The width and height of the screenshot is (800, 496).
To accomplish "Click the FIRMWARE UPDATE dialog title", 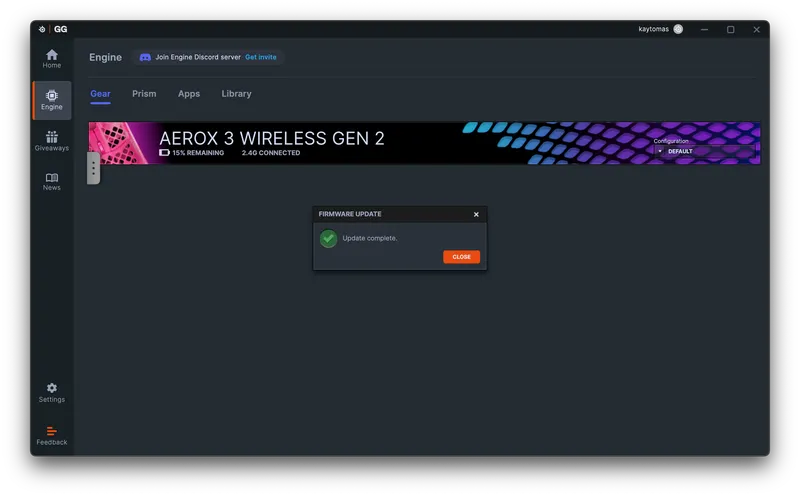I will click(350, 214).
